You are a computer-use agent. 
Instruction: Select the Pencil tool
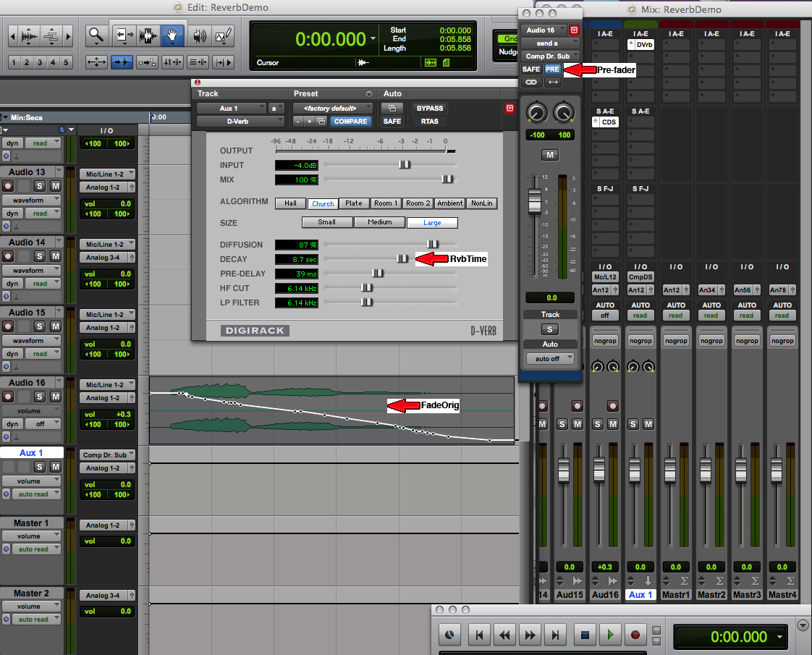coord(224,35)
